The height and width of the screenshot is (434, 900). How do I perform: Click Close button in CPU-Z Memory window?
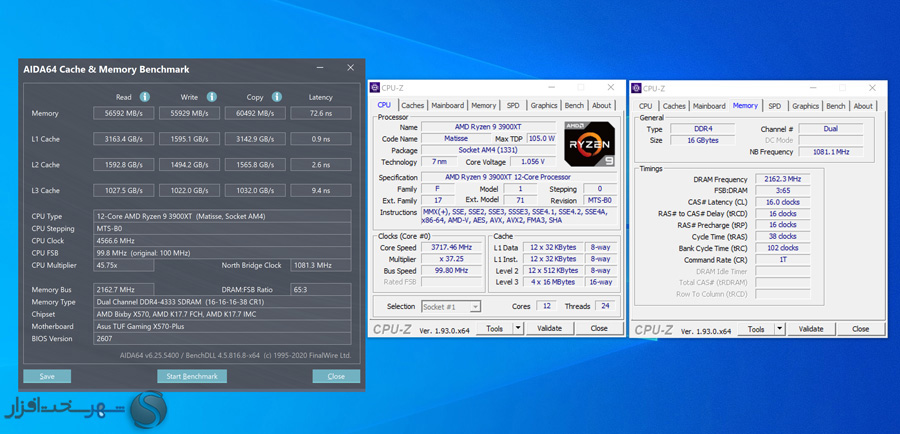pos(860,329)
